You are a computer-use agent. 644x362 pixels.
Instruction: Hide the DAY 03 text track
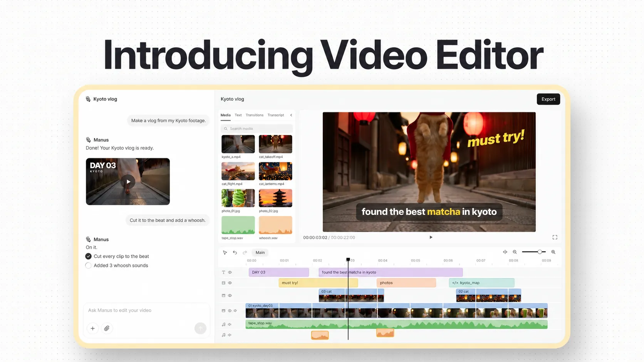click(230, 272)
